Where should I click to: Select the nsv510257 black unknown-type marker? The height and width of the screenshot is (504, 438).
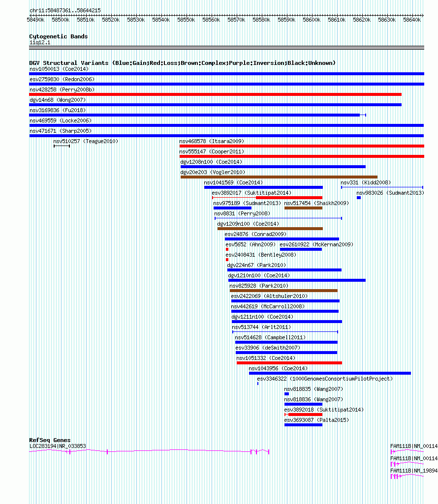(62, 146)
